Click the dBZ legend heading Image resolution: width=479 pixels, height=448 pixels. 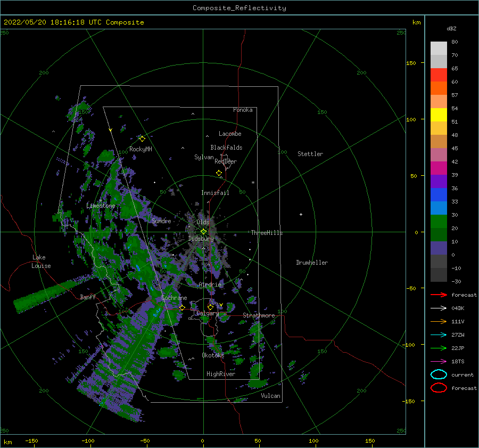[x=451, y=28]
